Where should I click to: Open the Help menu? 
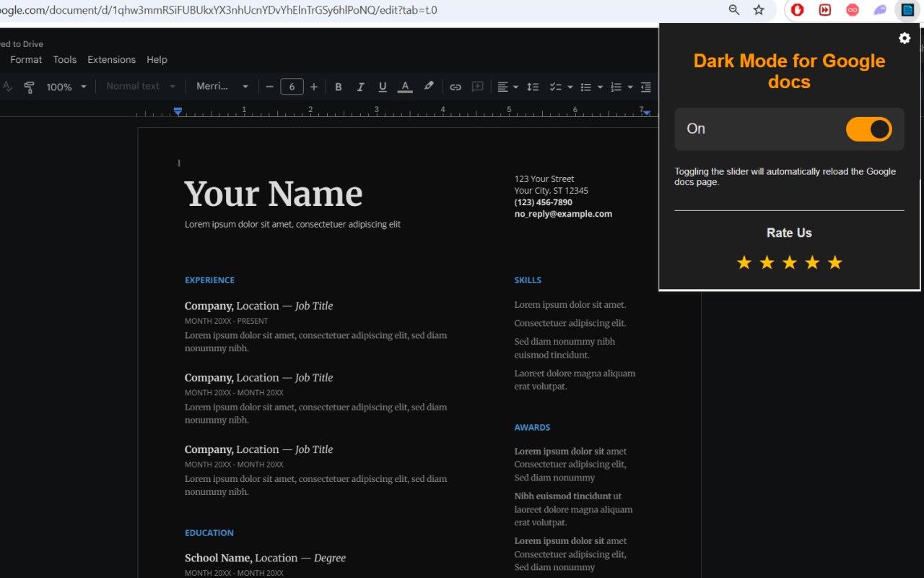coord(157,60)
